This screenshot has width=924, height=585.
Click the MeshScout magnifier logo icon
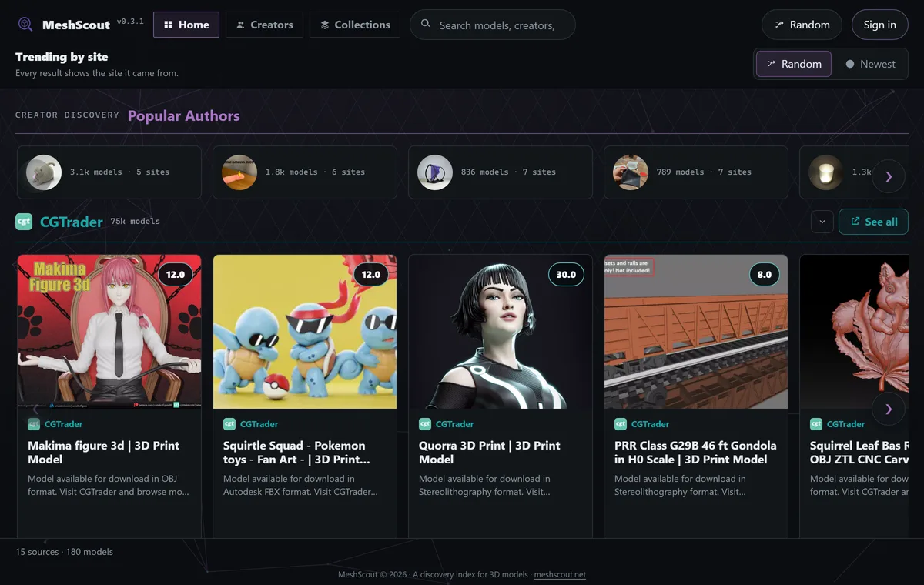coord(25,25)
